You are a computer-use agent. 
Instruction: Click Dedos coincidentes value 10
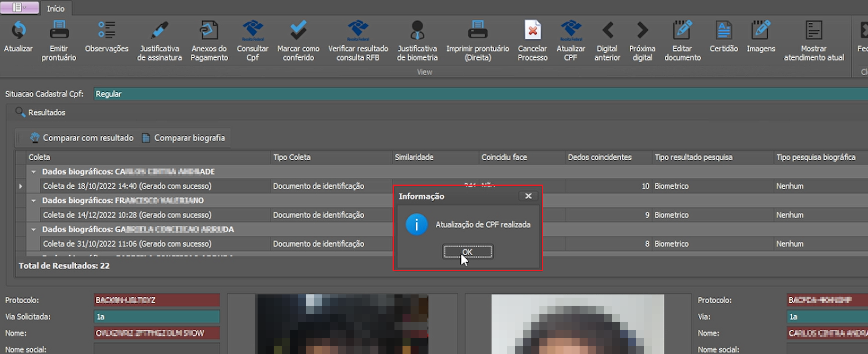pos(645,186)
